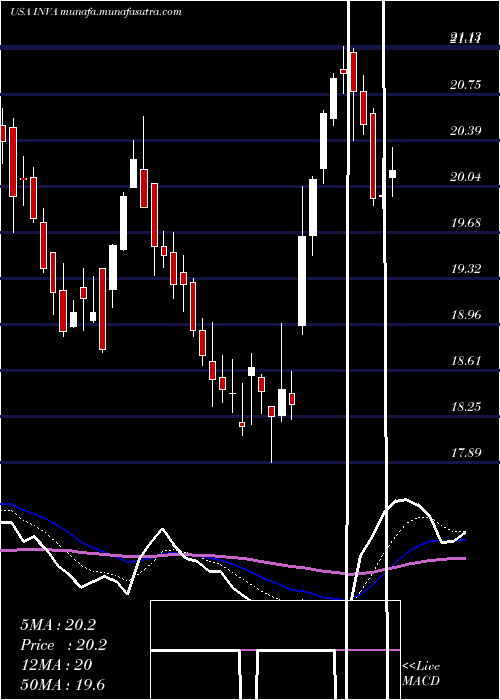500x700 pixels.
Task: Click the 18.61 price axis label
Action: pyautogui.click(x=466, y=361)
